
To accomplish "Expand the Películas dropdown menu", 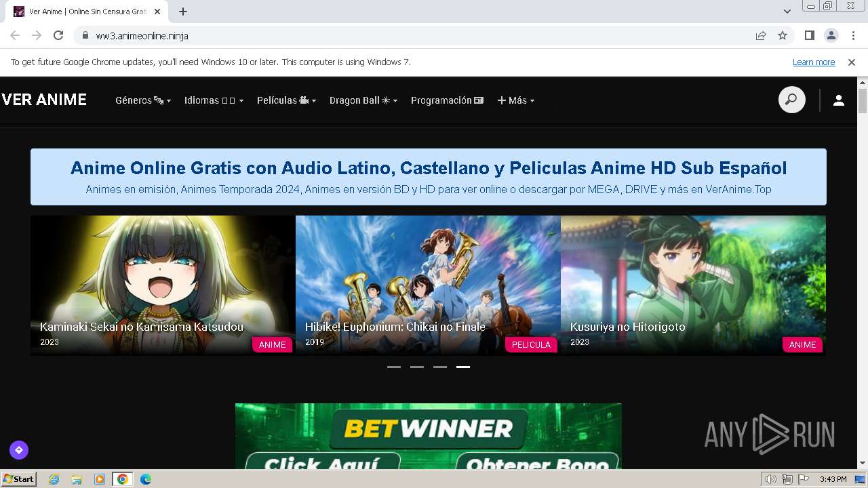I will pyautogui.click(x=286, y=100).
